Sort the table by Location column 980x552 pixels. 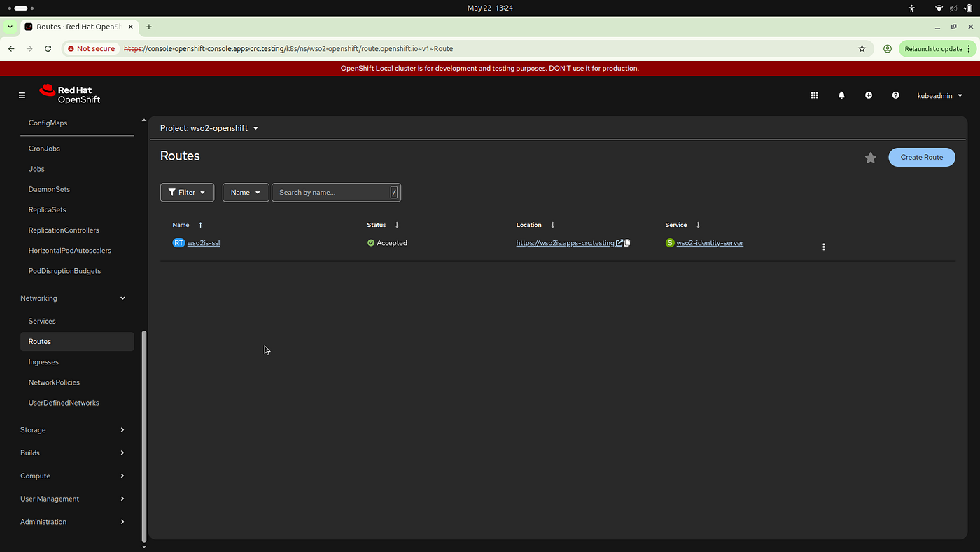(535, 225)
